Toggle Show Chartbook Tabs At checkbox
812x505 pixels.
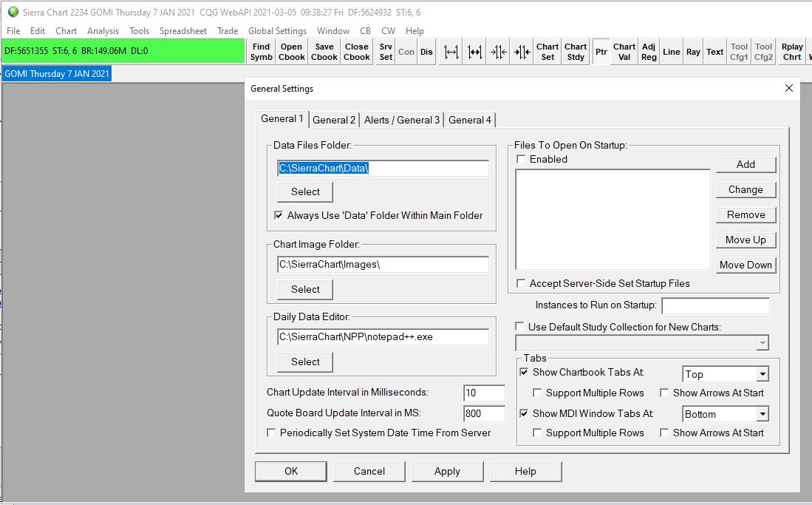pos(524,372)
